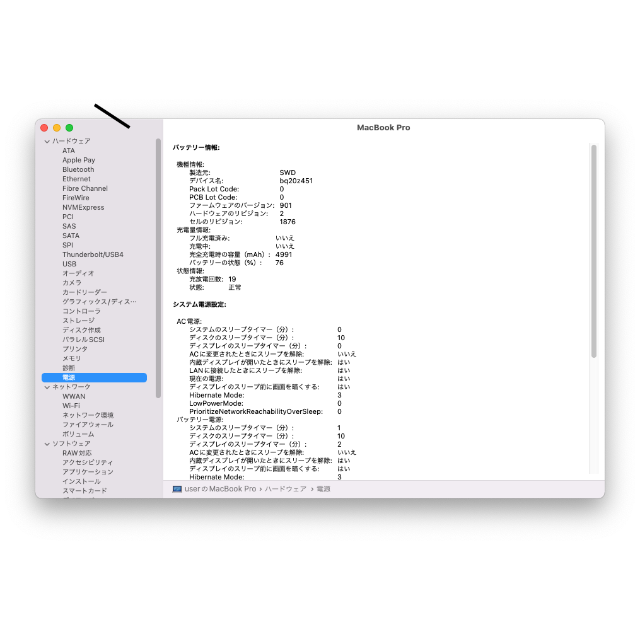The height and width of the screenshot is (640, 640).
Task: Choose ストレージ from the sidebar
Action: point(78,320)
